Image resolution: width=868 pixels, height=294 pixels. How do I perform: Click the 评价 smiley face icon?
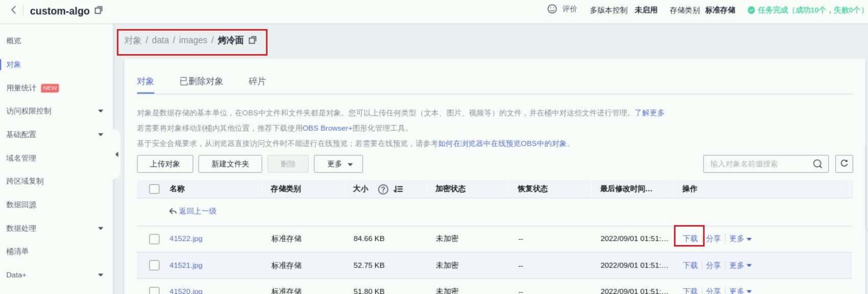pyautogui.click(x=552, y=9)
